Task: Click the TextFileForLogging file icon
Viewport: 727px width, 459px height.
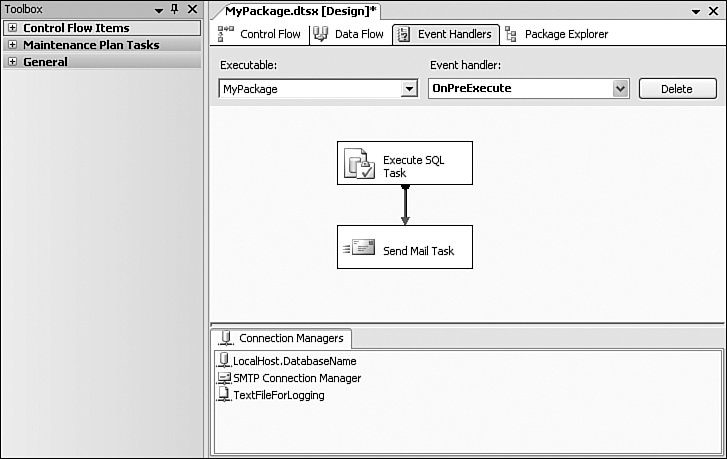Action: pos(224,395)
